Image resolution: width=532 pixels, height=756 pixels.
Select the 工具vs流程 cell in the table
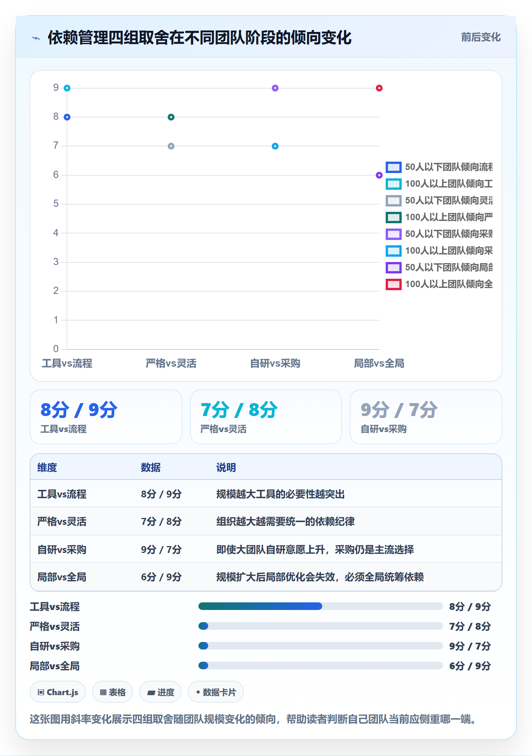tap(62, 494)
